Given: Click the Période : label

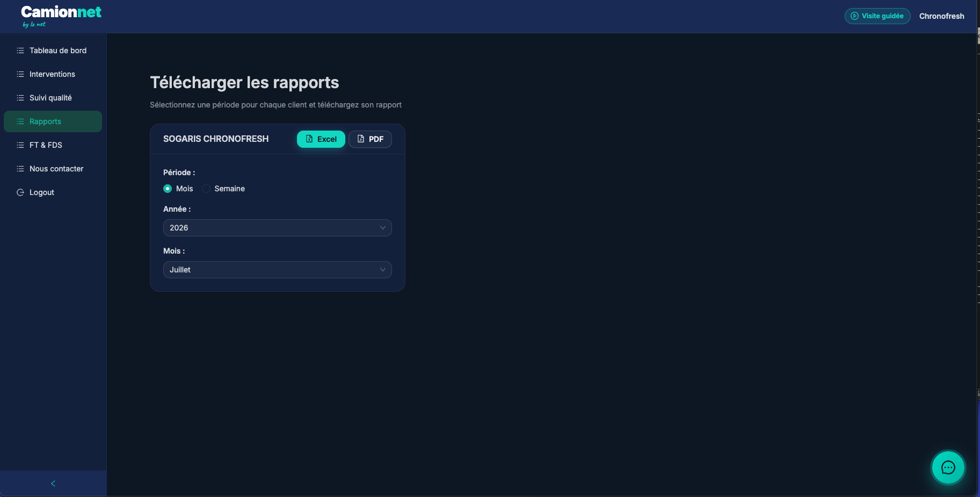Looking at the screenshot, I should pyautogui.click(x=179, y=172).
